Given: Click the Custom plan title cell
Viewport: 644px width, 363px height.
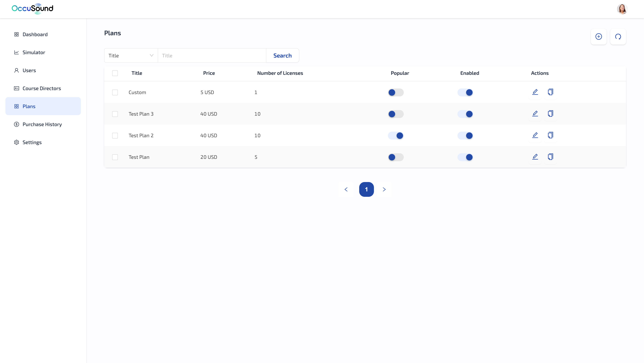Looking at the screenshot, I should 137,92.
